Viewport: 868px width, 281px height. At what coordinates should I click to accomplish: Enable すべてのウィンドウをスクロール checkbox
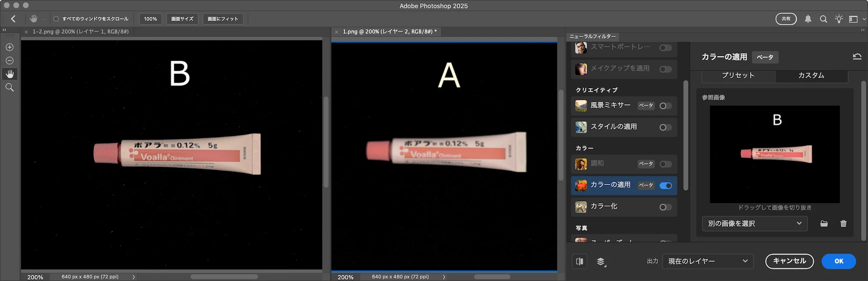click(x=56, y=19)
